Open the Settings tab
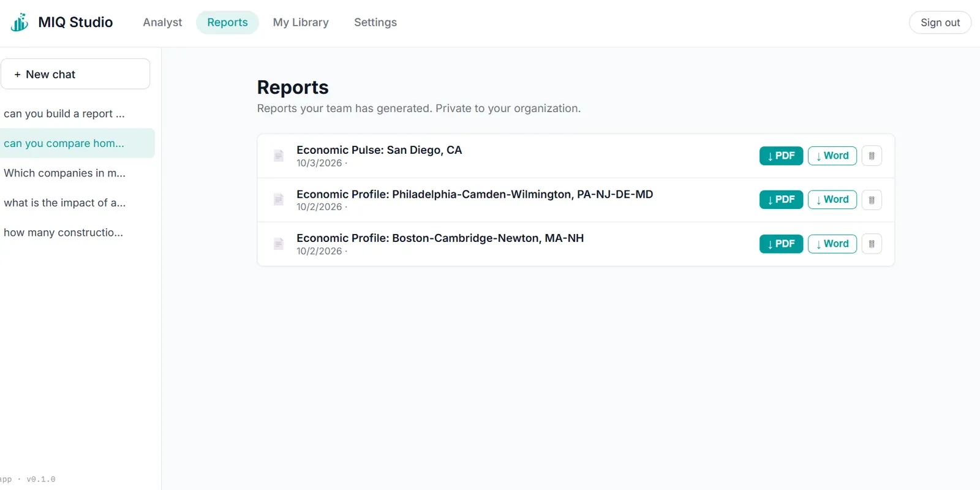The height and width of the screenshot is (490, 980). pos(375,23)
